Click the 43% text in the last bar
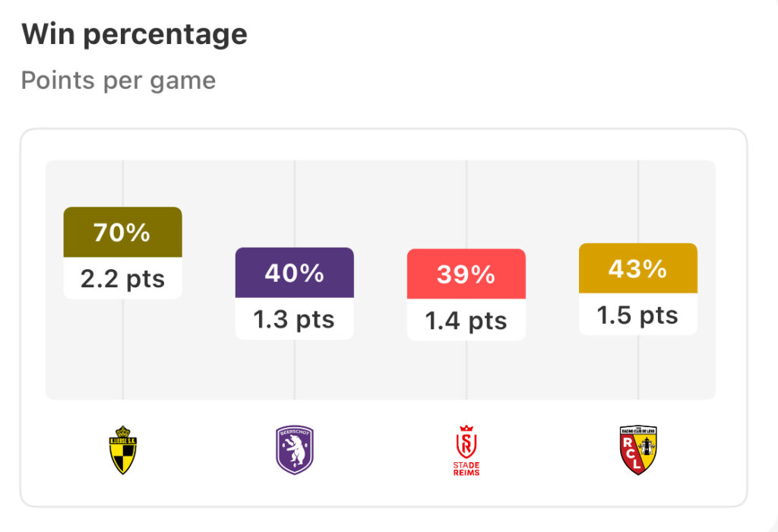 637,268
